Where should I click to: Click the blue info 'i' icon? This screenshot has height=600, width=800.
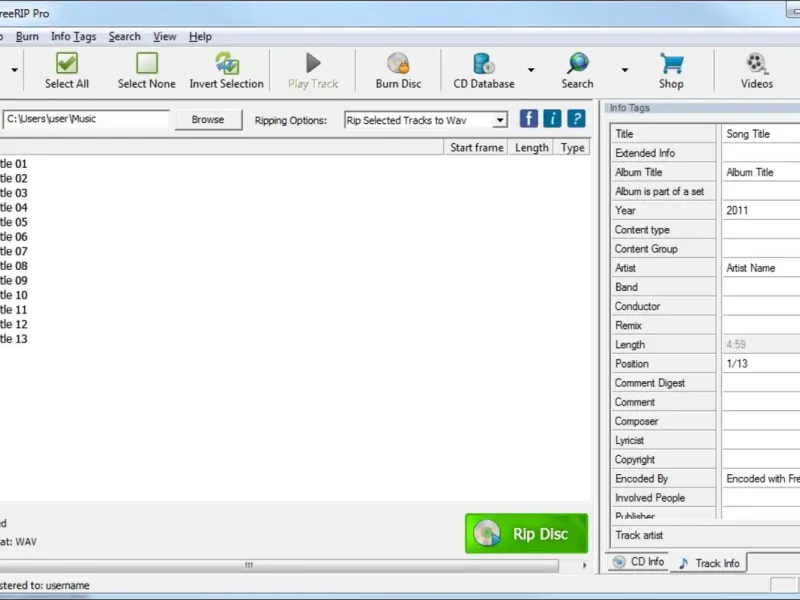coord(553,119)
